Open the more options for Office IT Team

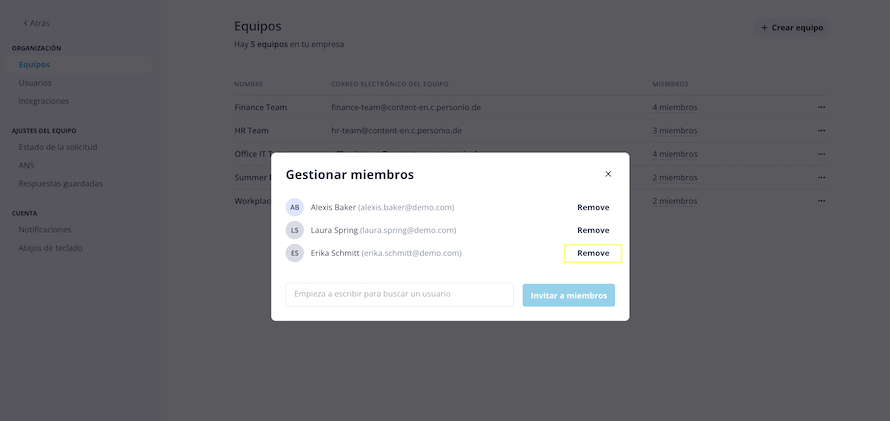coord(821,154)
